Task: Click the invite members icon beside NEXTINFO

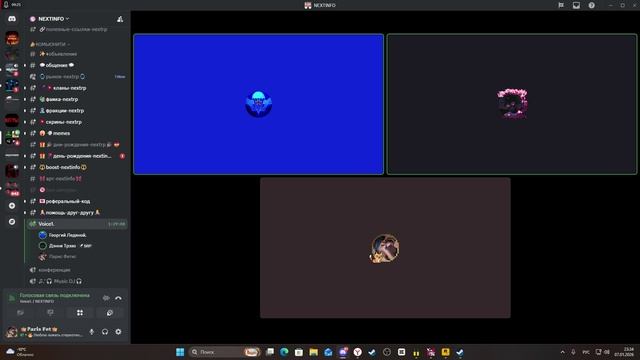Action: coord(120,19)
